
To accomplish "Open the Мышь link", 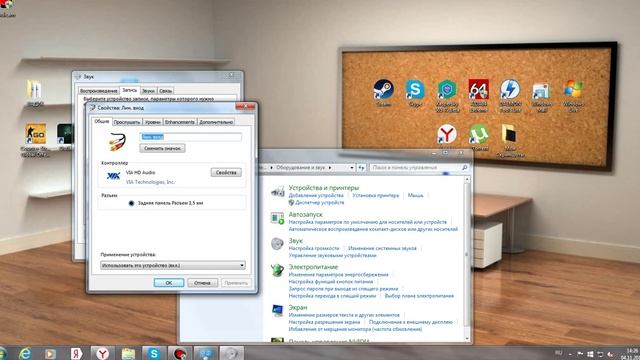I will 416,196.
